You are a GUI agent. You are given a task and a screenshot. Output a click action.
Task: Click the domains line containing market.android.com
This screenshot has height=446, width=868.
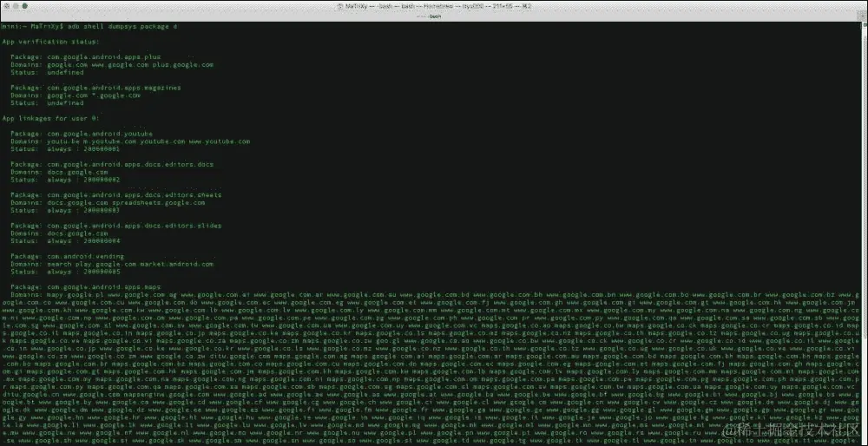(x=112, y=265)
